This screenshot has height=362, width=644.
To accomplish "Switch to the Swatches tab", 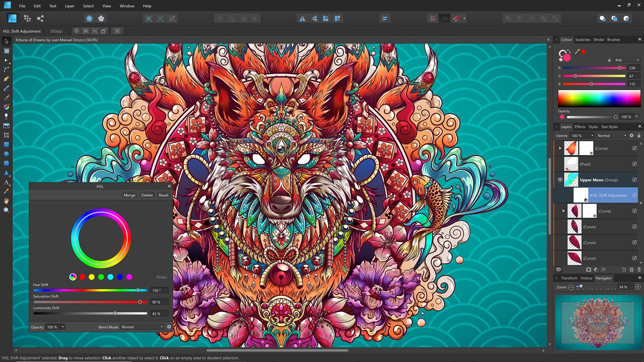I will tap(583, 39).
